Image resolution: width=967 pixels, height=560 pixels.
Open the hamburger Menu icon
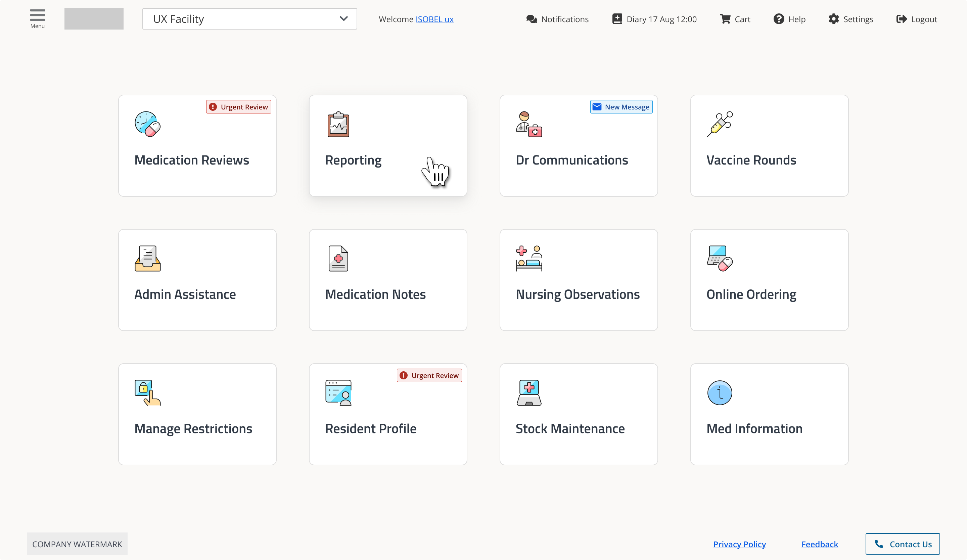pyautogui.click(x=37, y=18)
